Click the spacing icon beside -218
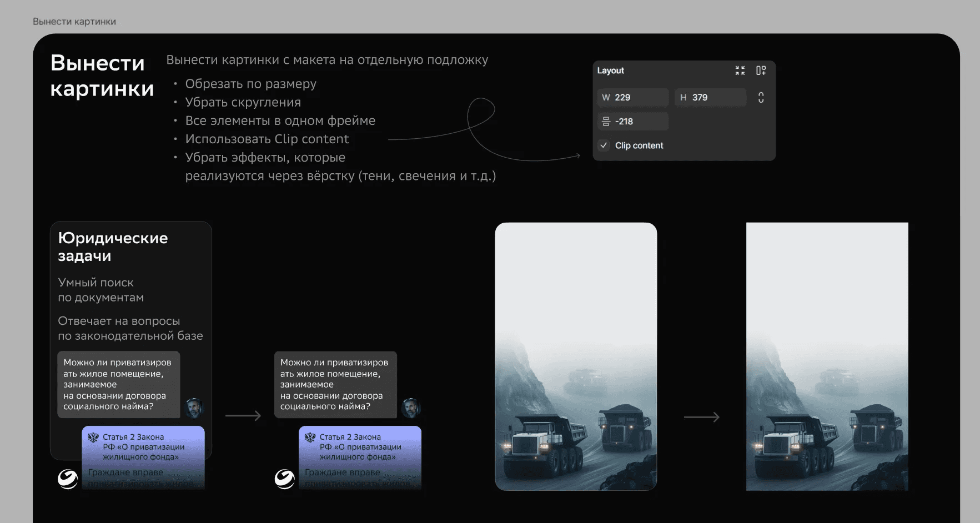980x523 pixels. 606,122
